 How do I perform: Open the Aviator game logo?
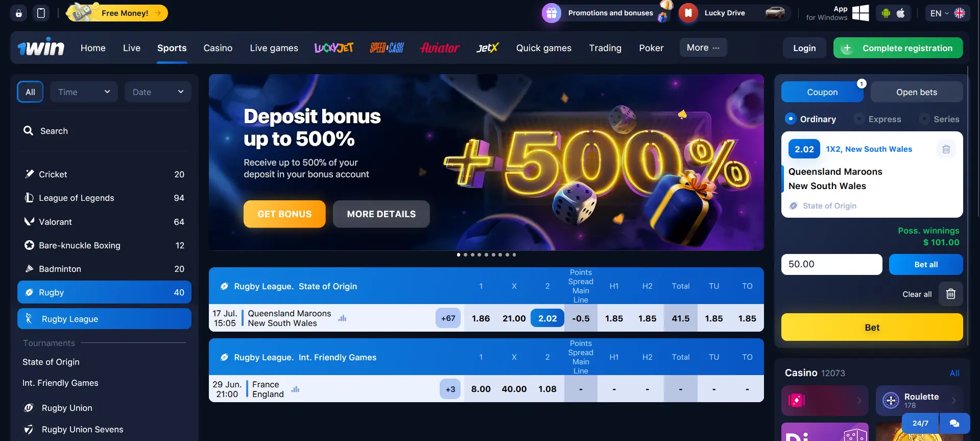pos(440,48)
